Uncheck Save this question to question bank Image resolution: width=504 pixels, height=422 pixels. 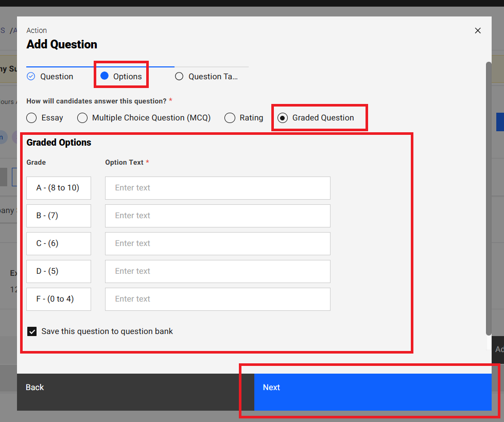coord(32,331)
